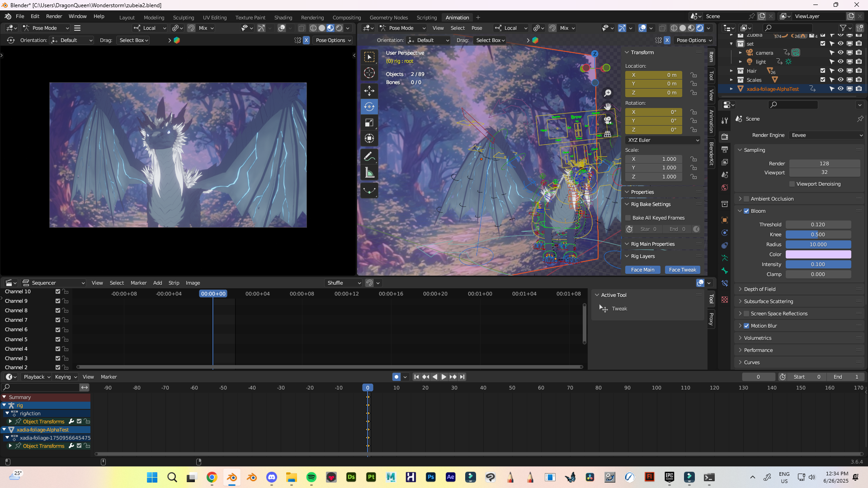
Task: Click the viewport pan hand gizmo
Action: pyautogui.click(x=608, y=107)
